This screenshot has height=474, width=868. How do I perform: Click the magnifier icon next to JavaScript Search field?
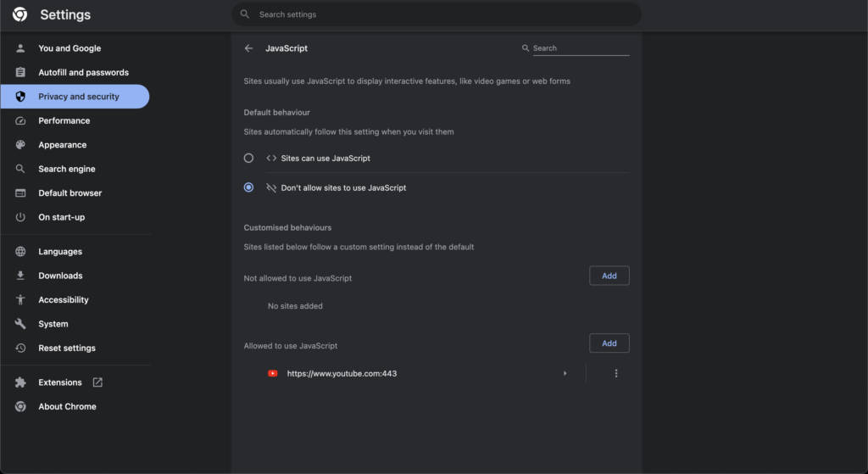click(526, 48)
